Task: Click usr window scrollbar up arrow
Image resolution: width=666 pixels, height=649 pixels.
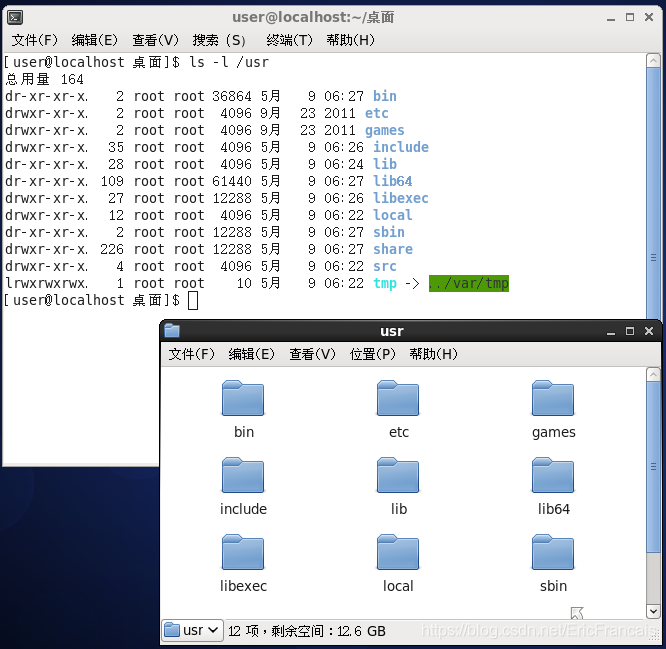Action: click(653, 375)
